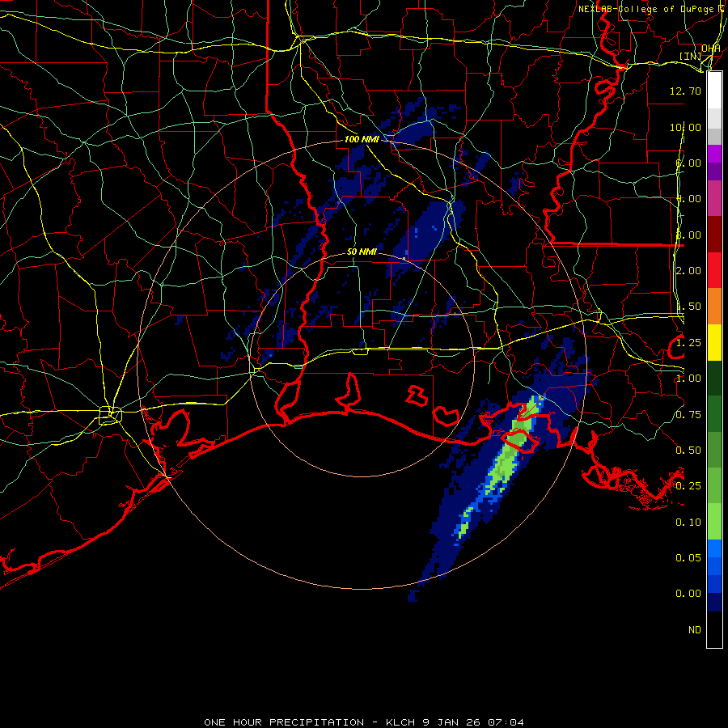Click the ND no-data legend label

tap(695, 630)
